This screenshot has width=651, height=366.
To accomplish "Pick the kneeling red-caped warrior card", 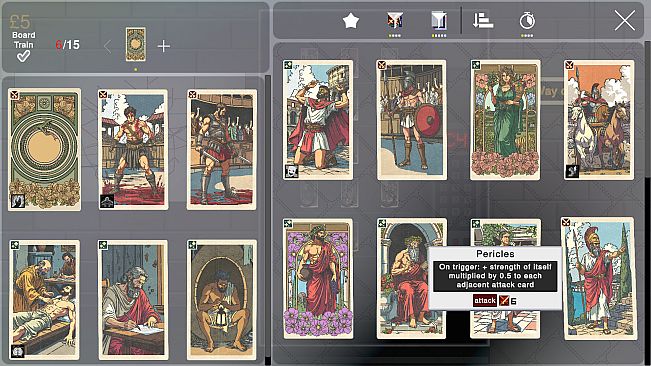I will 318,120.
